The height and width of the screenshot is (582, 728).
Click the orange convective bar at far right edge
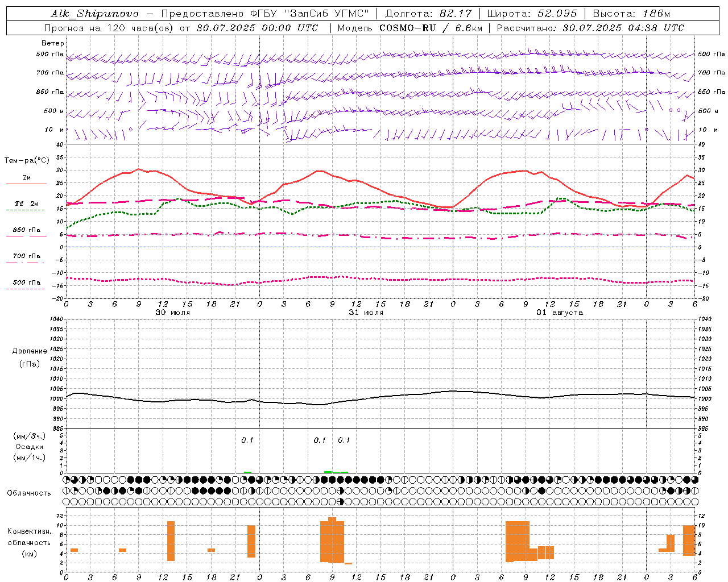click(x=689, y=540)
